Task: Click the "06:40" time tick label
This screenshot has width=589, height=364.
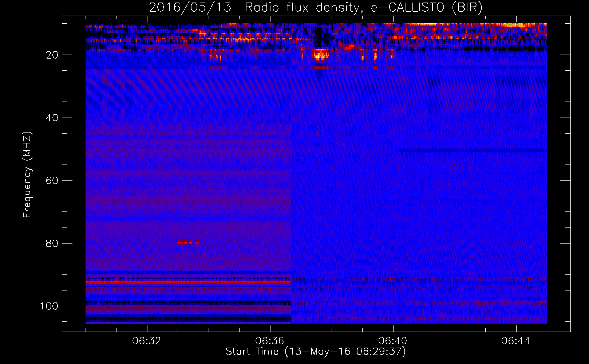Action: click(393, 341)
